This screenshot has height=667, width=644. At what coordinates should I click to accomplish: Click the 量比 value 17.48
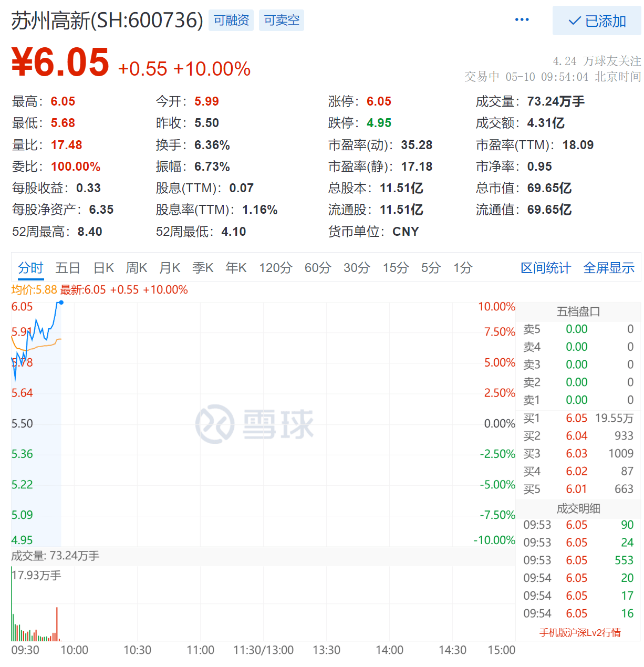coord(66,145)
